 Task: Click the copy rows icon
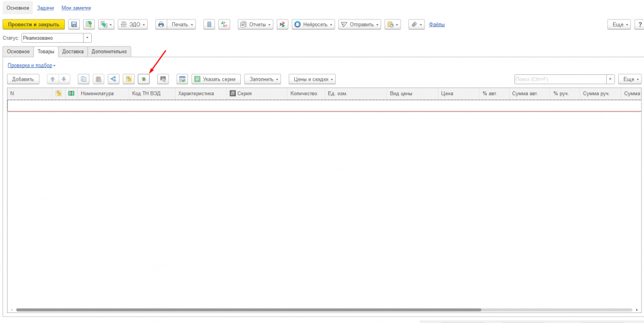(x=84, y=79)
